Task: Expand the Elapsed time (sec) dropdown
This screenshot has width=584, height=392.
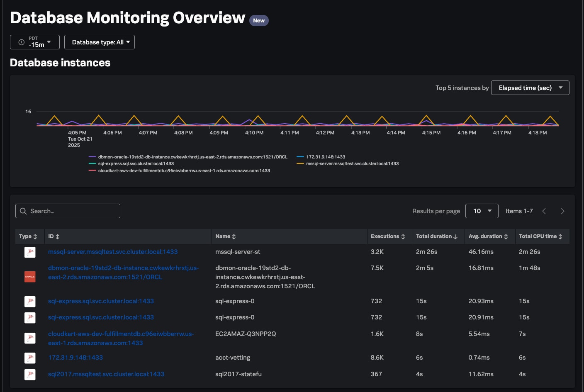Action: [x=530, y=88]
